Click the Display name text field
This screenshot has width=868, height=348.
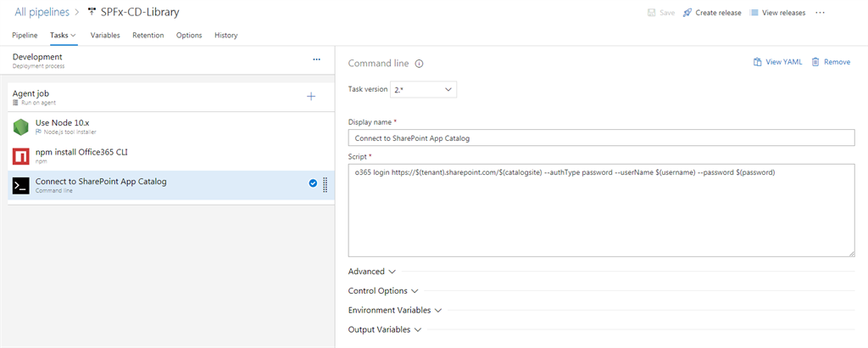(x=601, y=138)
